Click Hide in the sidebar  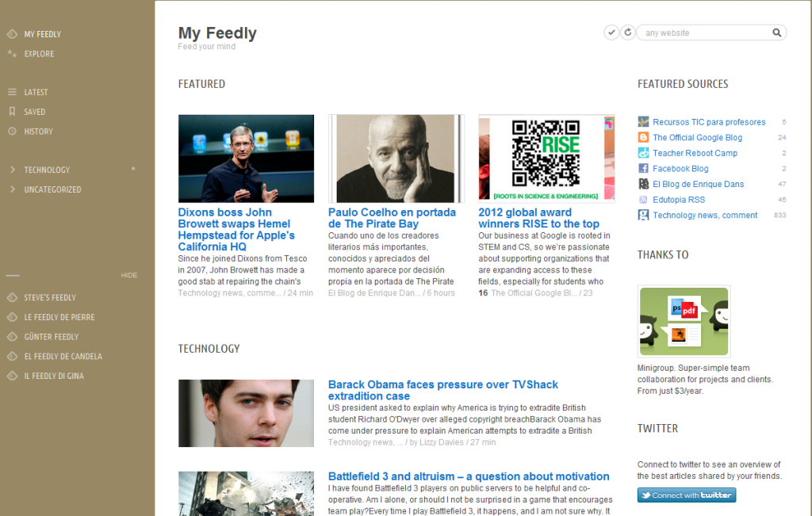129,275
